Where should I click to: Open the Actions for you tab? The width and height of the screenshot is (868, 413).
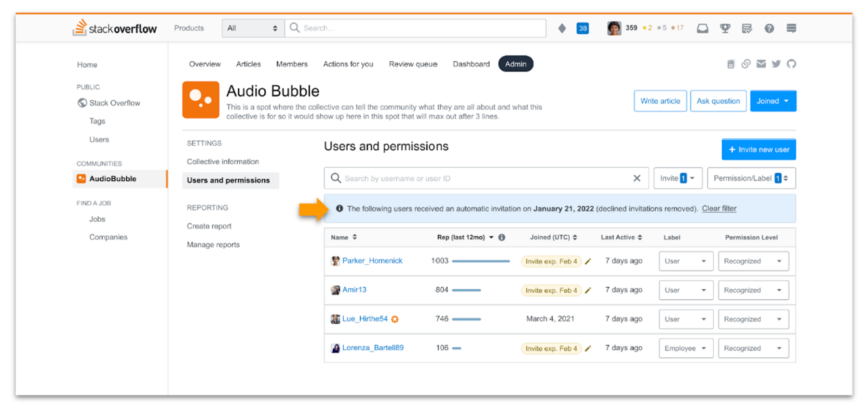tap(348, 64)
